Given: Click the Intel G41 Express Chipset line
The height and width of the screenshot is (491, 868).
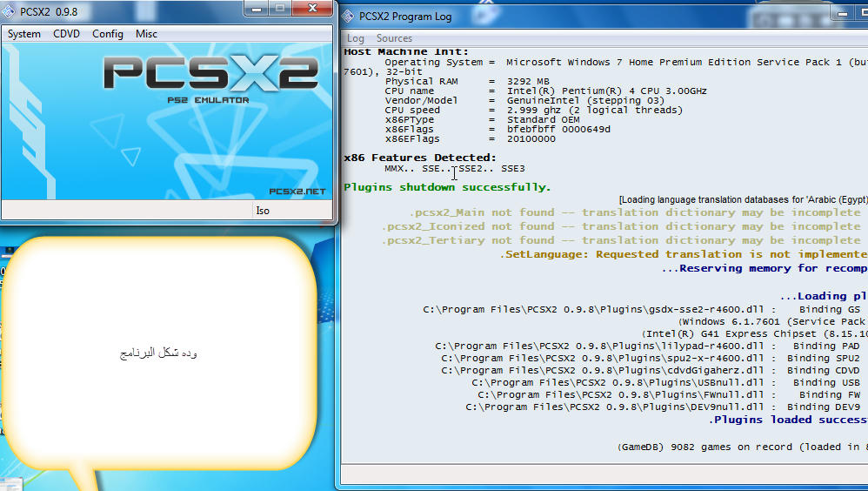Looking at the screenshot, I should pos(755,334).
